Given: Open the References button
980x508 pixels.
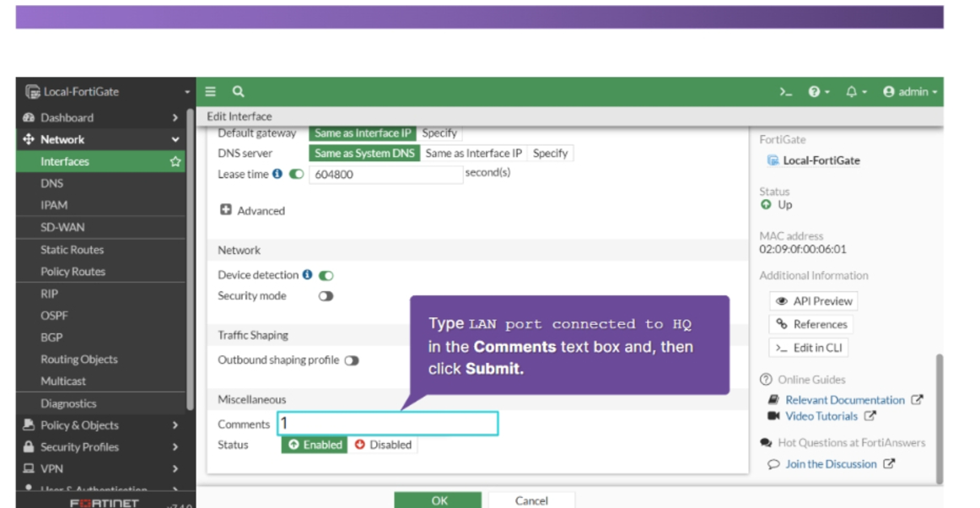Looking at the screenshot, I should pyautogui.click(x=810, y=324).
